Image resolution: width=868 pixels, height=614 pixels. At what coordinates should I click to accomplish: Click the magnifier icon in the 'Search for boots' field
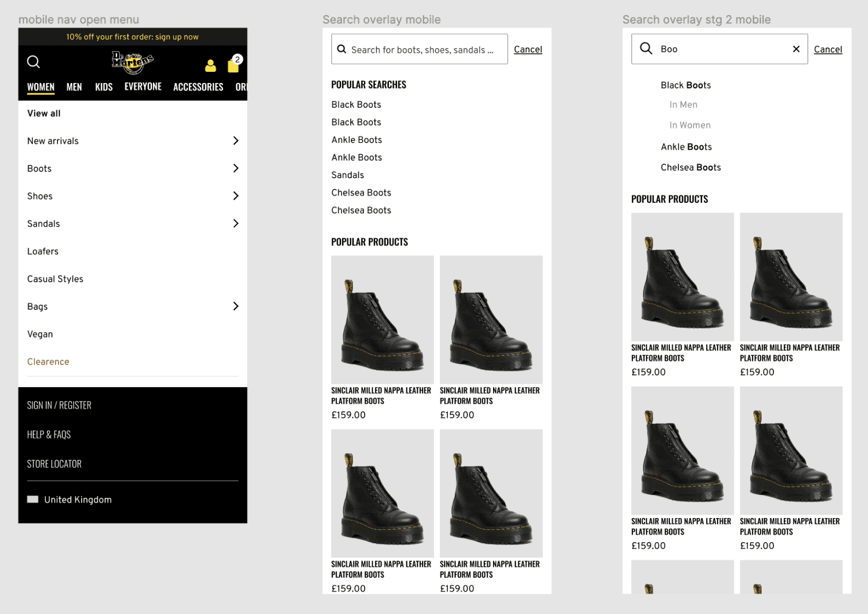(341, 49)
